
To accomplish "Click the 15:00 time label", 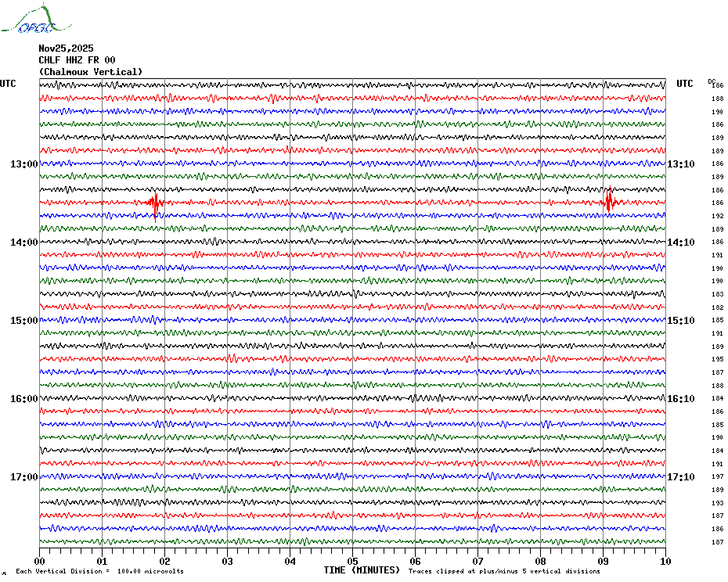I will click(x=24, y=321).
